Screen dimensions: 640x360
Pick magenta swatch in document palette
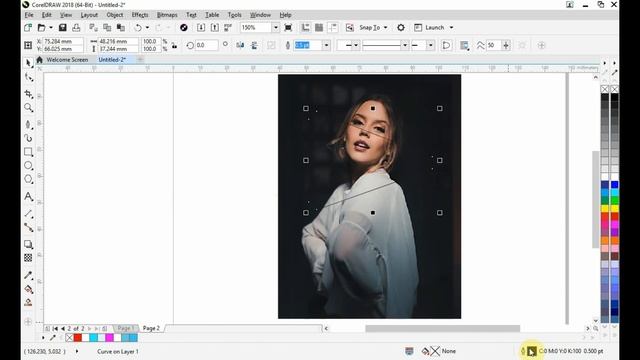(x=109, y=338)
